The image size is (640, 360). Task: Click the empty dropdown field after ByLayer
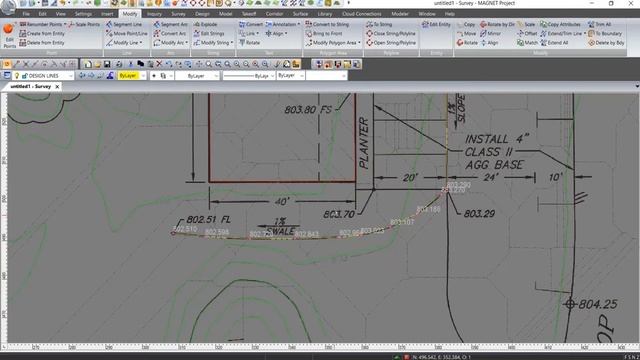pyautogui.click(x=327, y=76)
